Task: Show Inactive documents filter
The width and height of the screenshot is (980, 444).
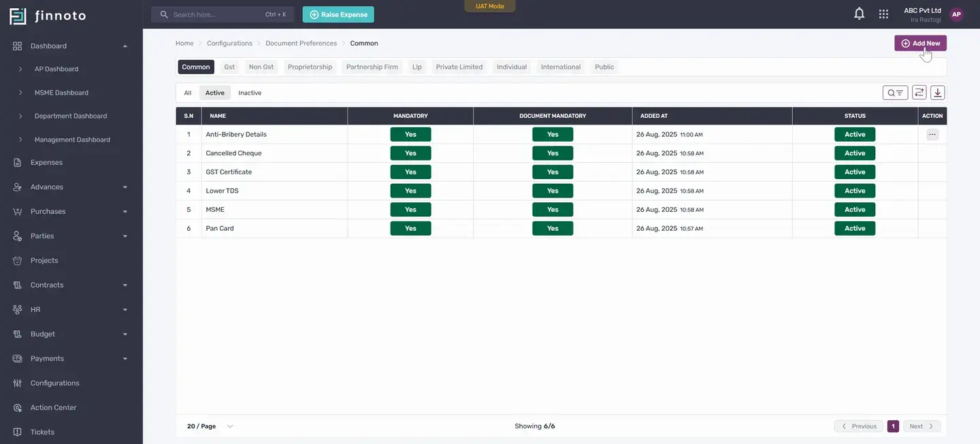Action: [250, 93]
